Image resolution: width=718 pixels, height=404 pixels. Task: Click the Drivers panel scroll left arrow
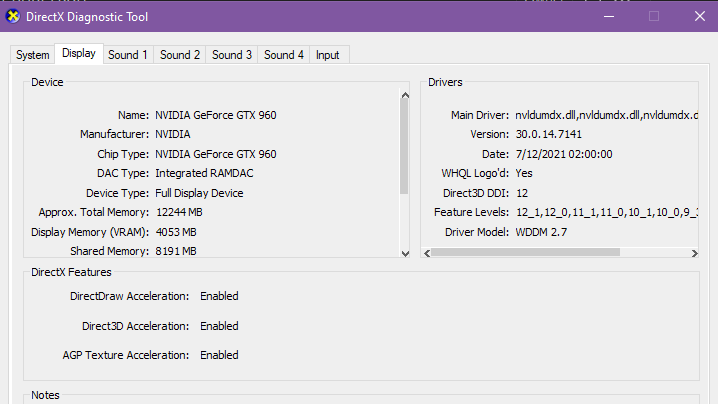[427, 253]
